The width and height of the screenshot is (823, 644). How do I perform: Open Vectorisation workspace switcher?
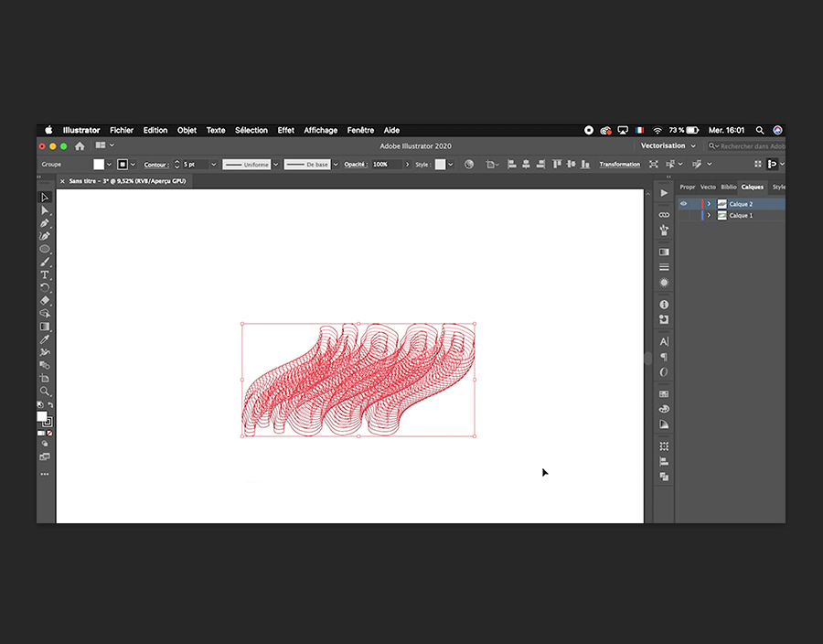point(668,146)
